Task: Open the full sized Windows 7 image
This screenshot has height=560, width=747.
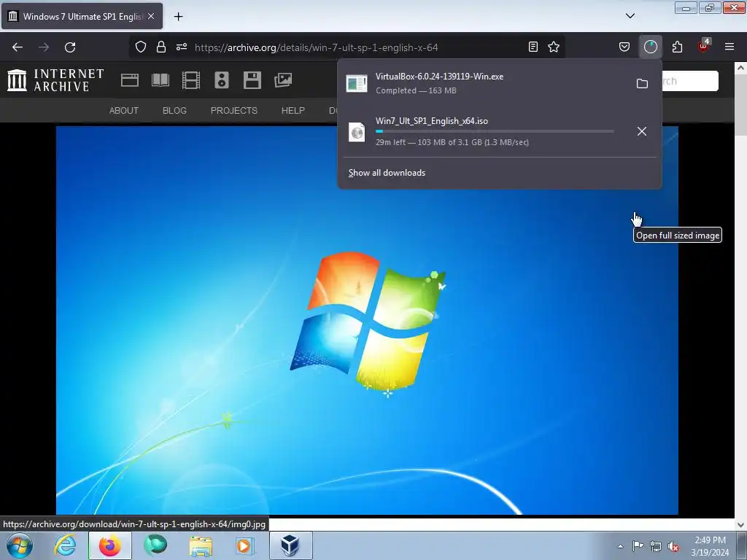Action: [367, 320]
